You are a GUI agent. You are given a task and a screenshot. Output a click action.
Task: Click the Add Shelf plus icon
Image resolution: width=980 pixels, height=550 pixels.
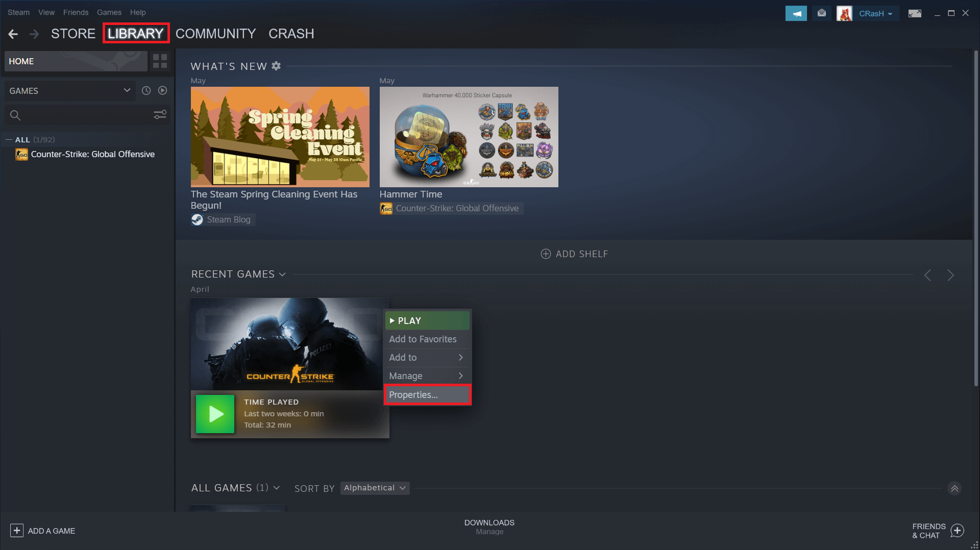click(546, 254)
